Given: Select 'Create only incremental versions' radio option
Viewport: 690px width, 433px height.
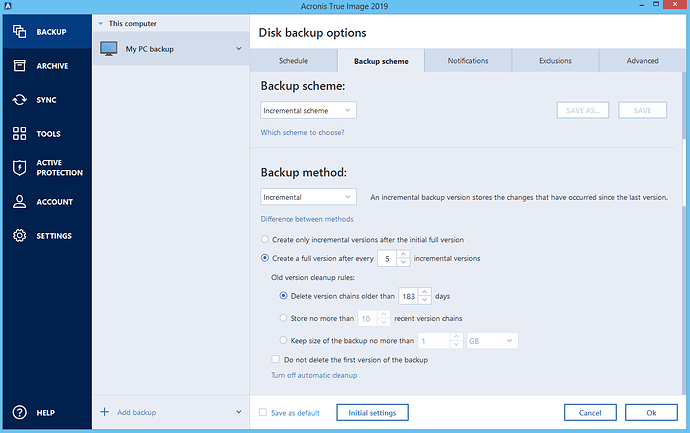Looking at the screenshot, I should pos(264,239).
